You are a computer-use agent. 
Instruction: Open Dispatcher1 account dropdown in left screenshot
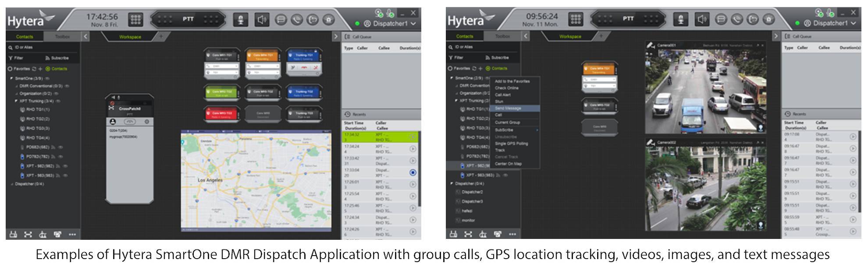pyautogui.click(x=413, y=24)
